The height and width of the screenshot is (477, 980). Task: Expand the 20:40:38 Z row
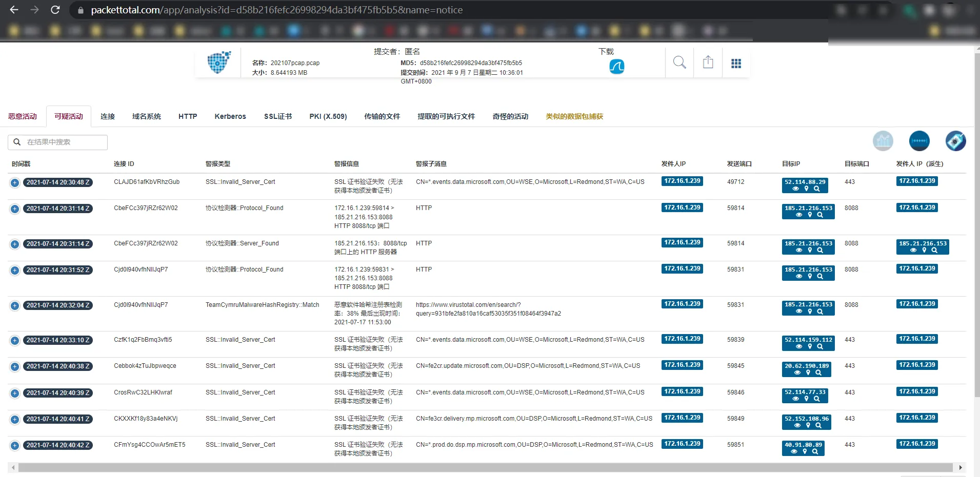[15, 366]
